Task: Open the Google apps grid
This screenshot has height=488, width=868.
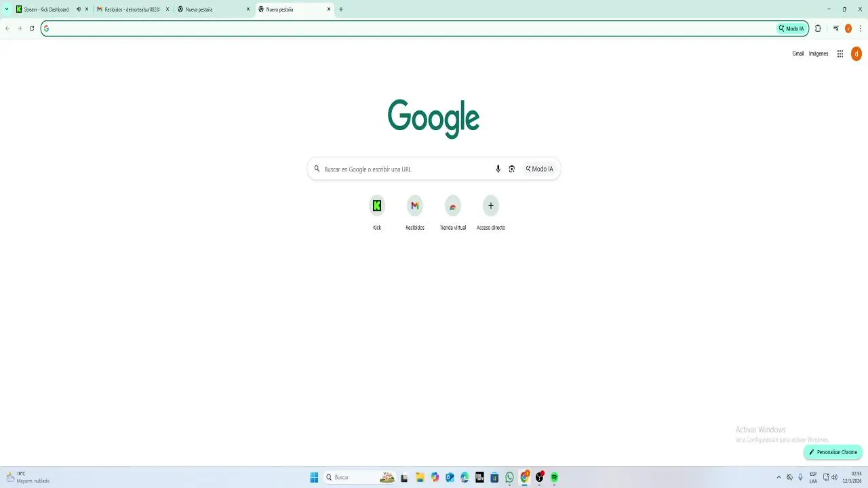Action: pos(840,54)
